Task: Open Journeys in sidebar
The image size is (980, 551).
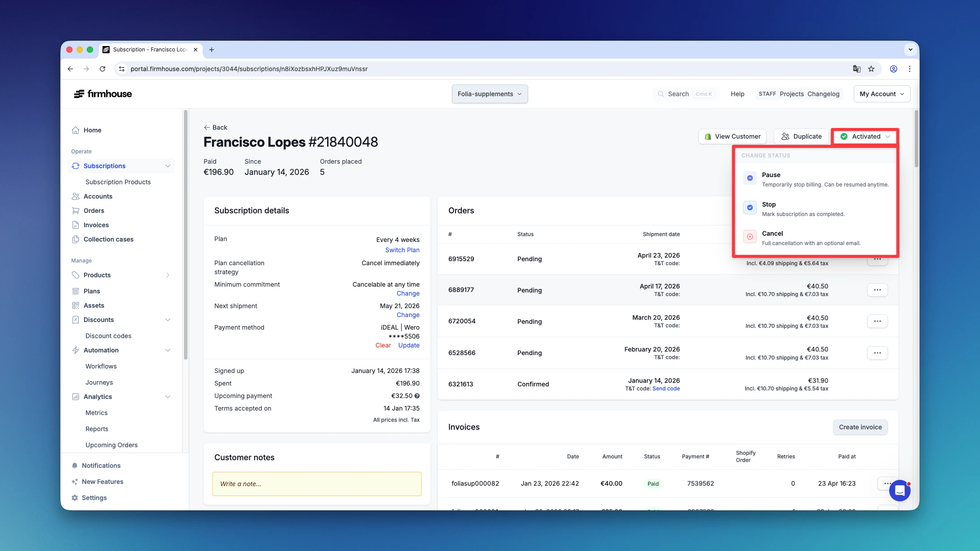Action: (x=99, y=382)
